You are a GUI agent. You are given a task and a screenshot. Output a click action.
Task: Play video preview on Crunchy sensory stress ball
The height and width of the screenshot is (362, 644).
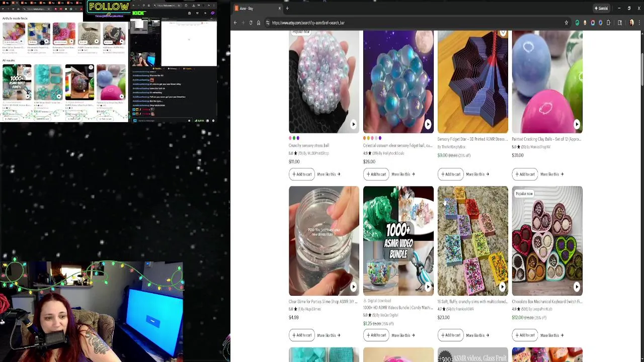tap(353, 124)
